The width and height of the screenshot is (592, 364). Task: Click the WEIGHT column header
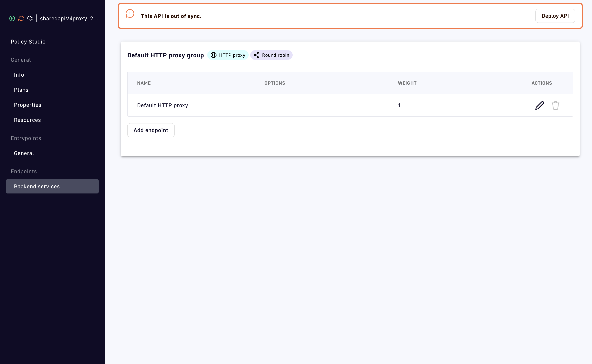(407, 83)
